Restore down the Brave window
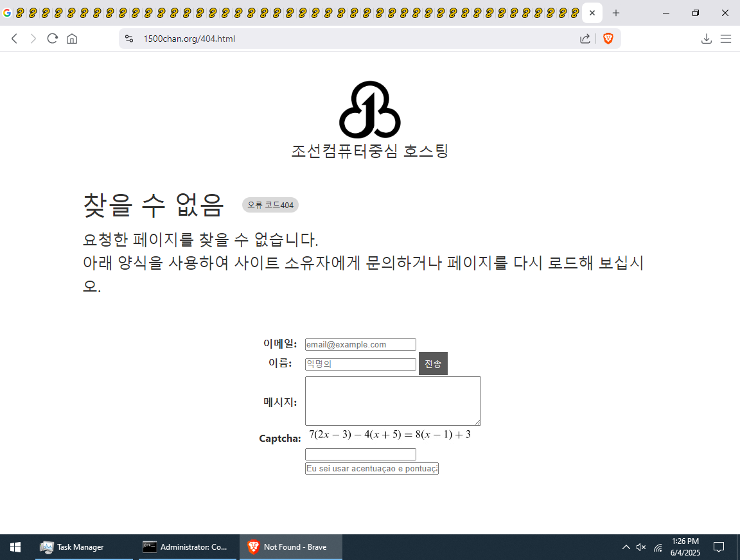 (696, 13)
